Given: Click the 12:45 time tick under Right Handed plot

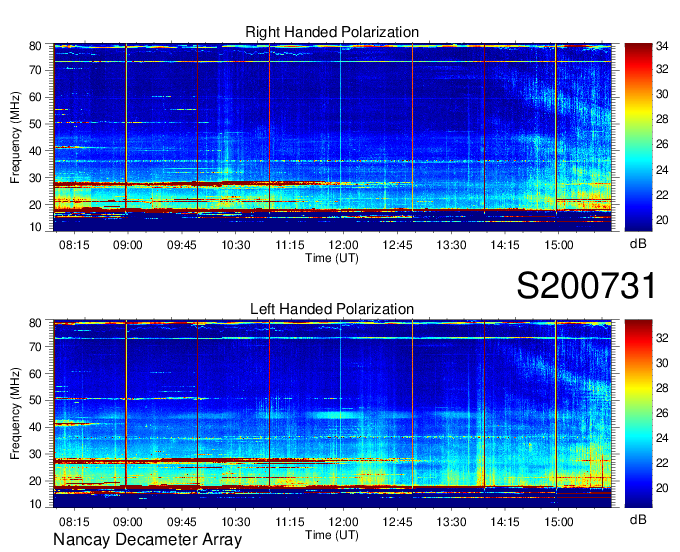Looking at the screenshot, I should tap(397, 245).
